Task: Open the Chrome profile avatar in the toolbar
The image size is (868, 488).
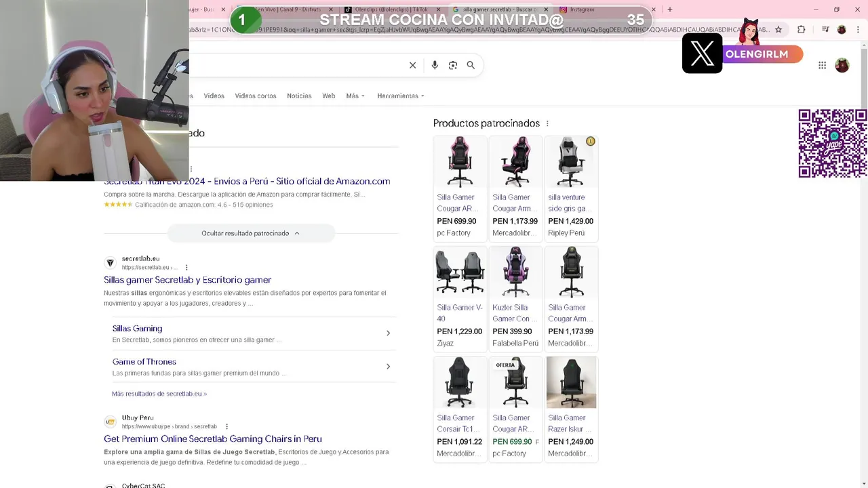Action: pyautogui.click(x=842, y=29)
